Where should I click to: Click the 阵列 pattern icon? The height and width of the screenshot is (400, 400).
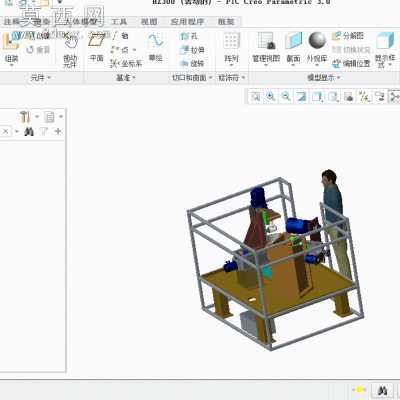click(x=231, y=41)
